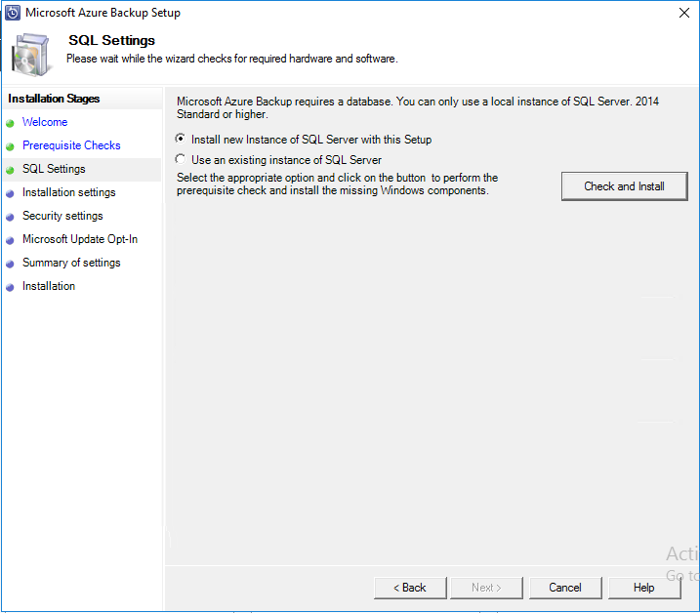The width and height of the screenshot is (700, 613).
Task: Click the green bullet beside Prerequisite Checks
Action: tap(10, 146)
